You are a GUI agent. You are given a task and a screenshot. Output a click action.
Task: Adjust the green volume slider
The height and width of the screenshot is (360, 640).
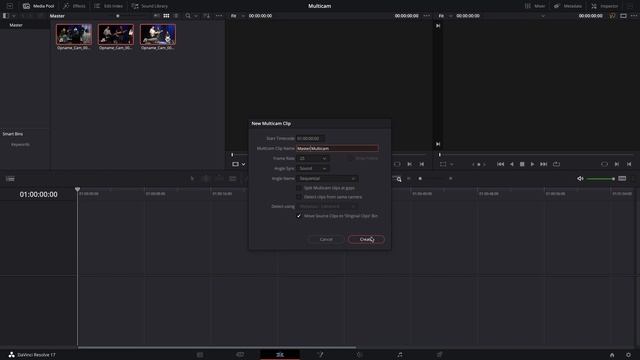click(601, 179)
